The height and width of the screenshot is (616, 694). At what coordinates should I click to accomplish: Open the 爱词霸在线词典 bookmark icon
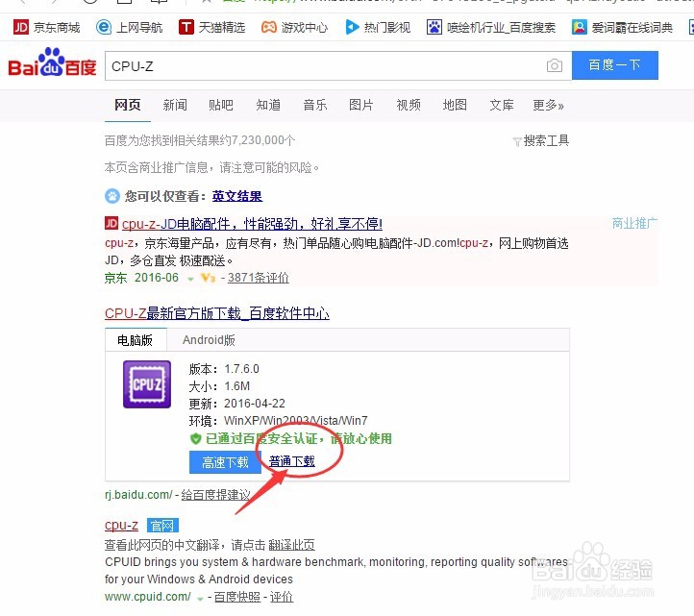580,28
